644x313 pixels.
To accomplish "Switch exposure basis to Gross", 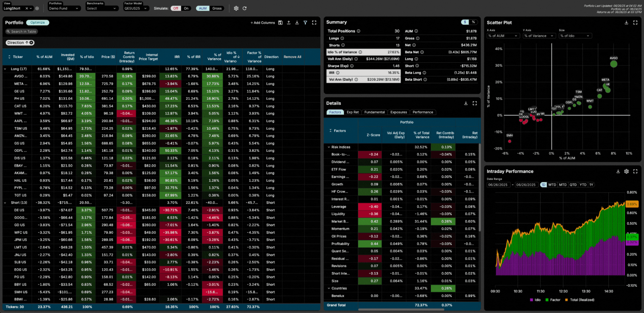I will [217, 8].
